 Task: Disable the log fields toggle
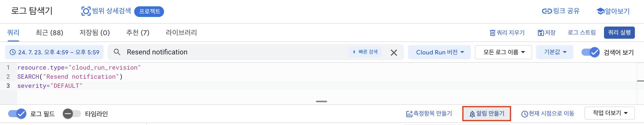click(x=17, y=114)
